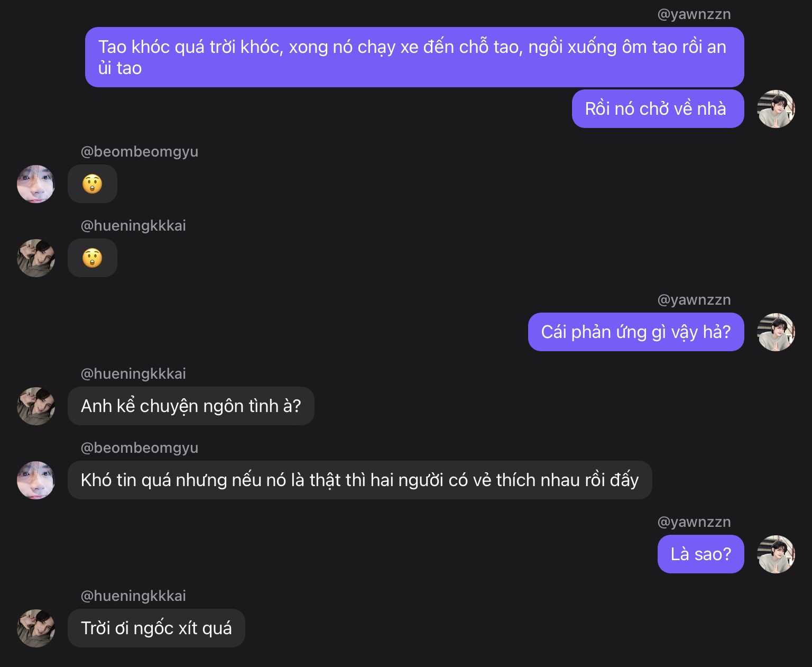Open beombeomgyu's avatar beside "Khó tin quá" message
Screen dimensions: 812x667
point(36,480)
